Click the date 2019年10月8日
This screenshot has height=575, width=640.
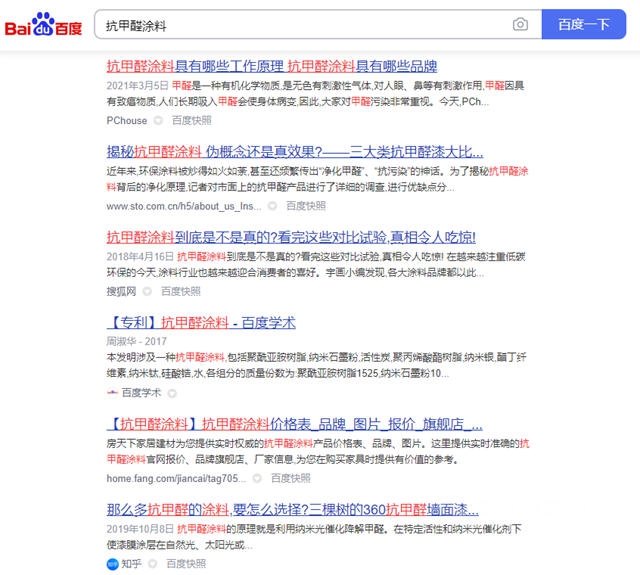(x=140, y=529)
